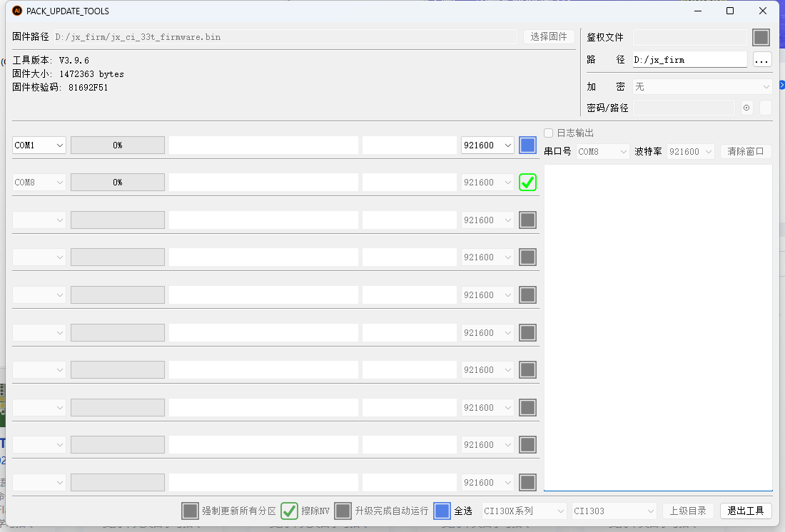Click the blank square icon right of the ⊙ icon
The image size is (785, 532).
coord(765,108)
